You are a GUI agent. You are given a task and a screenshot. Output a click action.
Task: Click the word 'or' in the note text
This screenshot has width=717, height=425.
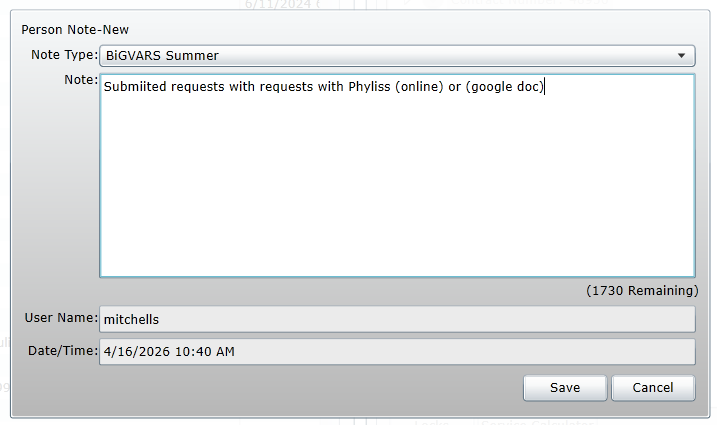[x=455, y=86]
